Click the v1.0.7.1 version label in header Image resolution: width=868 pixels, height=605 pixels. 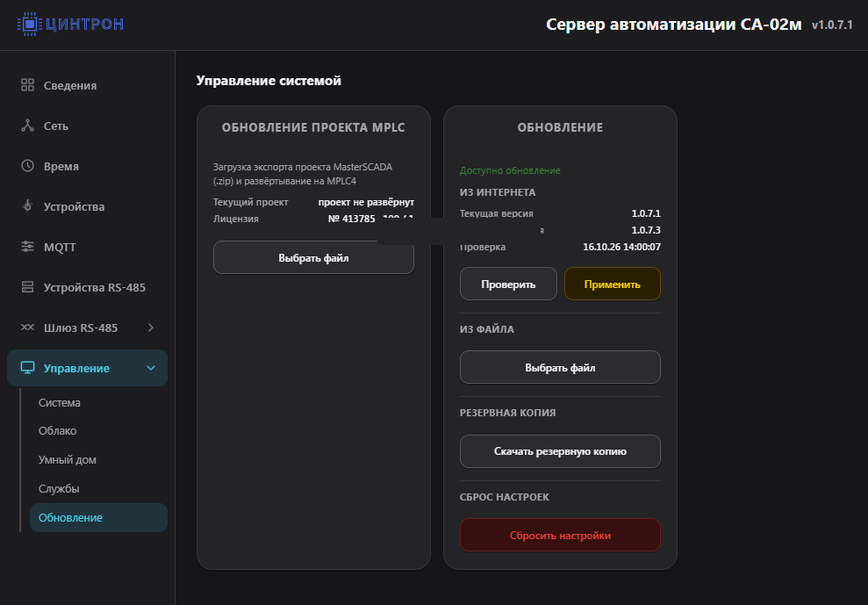[832, 25]
